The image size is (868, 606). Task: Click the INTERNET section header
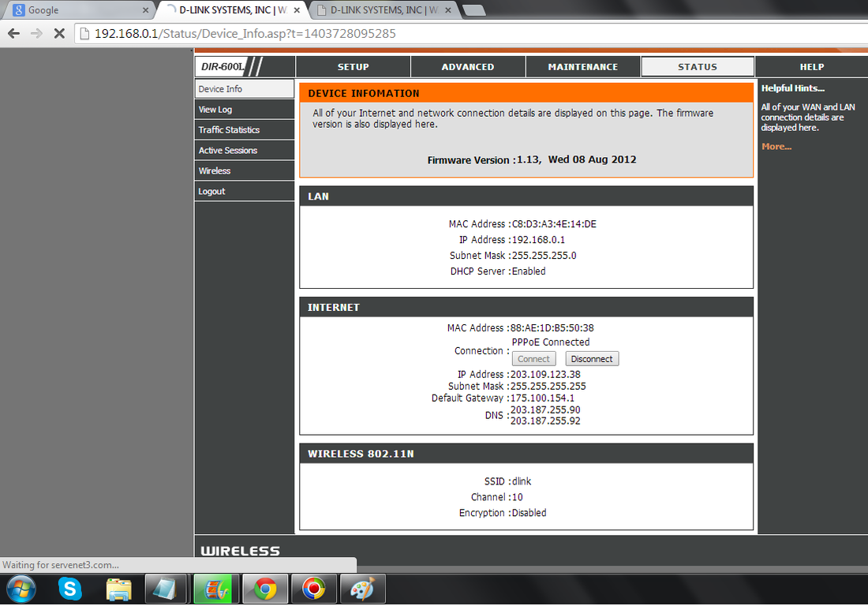[x=334, y=307]
